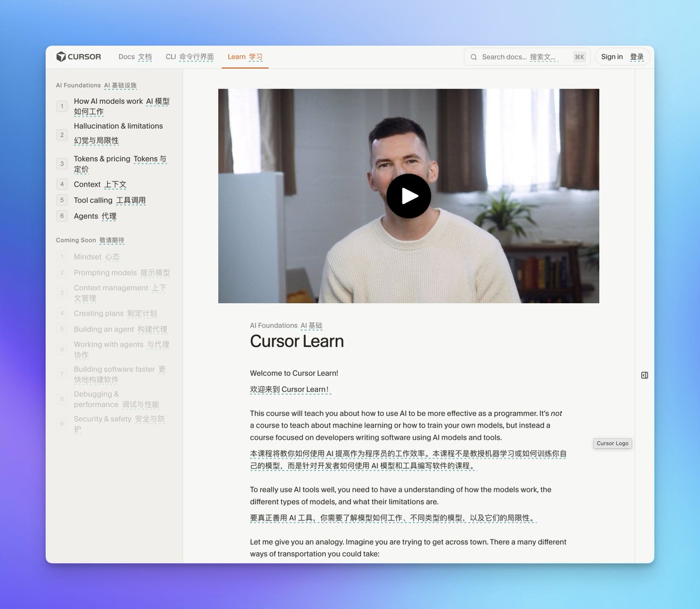Click the Security & safety coming soon entry
The width and height of the screenshot is (700, 609).
(x=118, y=423)
